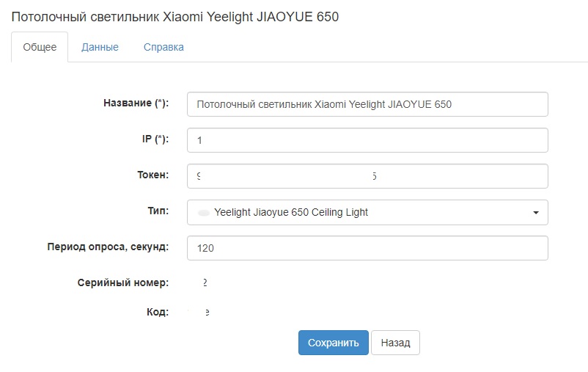The image size is (588, 372).
Task: Click the Код label
Action: 158,312
